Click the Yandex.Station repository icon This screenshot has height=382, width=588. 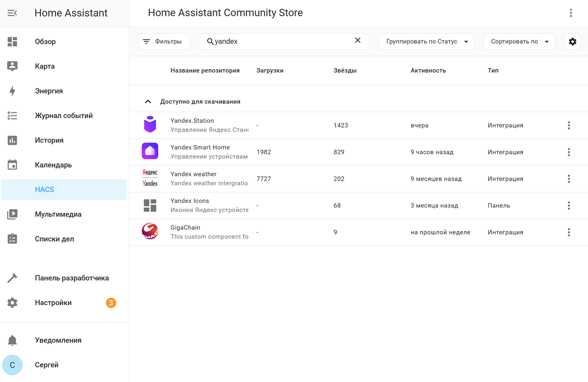[150, 125]
